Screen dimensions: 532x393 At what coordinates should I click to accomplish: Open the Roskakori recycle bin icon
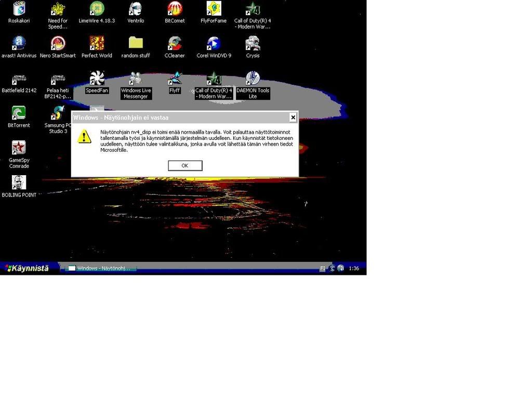[19, 9]
